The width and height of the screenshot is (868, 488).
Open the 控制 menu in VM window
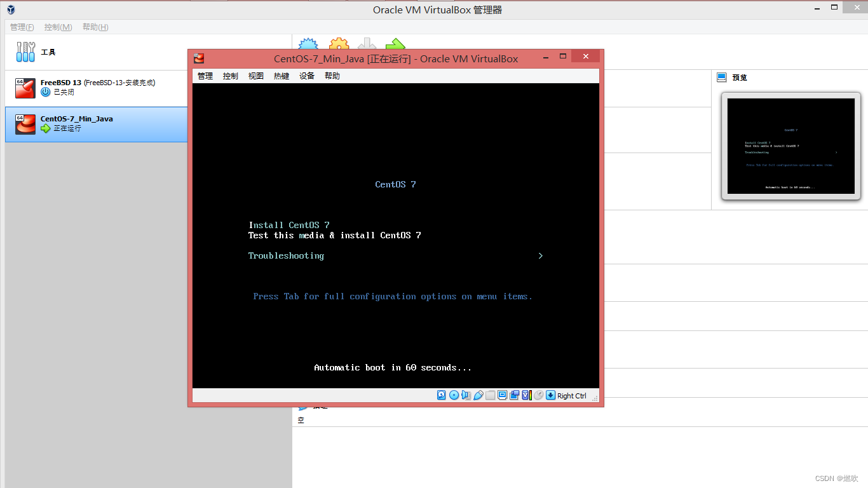coord(231,76)
